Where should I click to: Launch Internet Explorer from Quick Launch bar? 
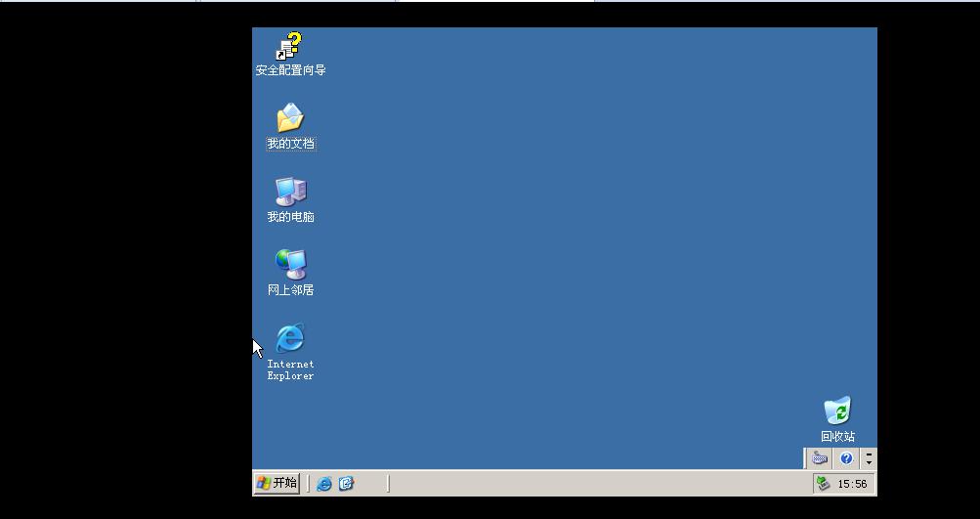[x=324, y=484]
